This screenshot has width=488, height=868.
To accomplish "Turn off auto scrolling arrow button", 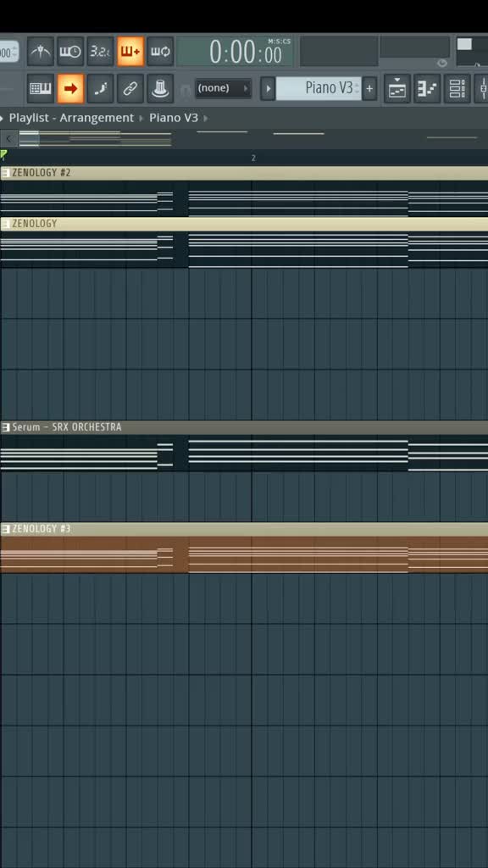I will [x=70, y=88].
